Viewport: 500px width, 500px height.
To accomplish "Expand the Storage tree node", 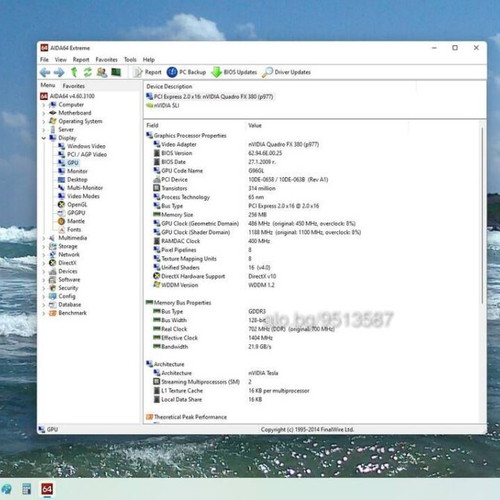I will click(44, 246).
